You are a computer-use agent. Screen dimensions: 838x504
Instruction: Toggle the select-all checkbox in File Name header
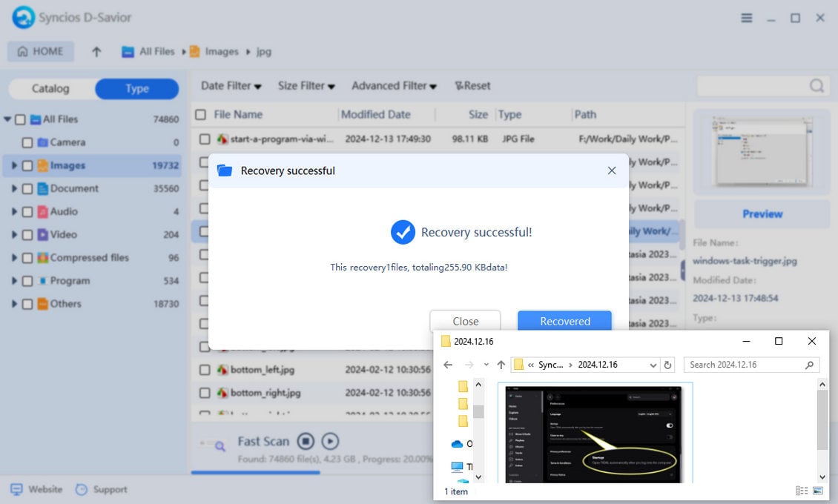[x=200, y=115]
